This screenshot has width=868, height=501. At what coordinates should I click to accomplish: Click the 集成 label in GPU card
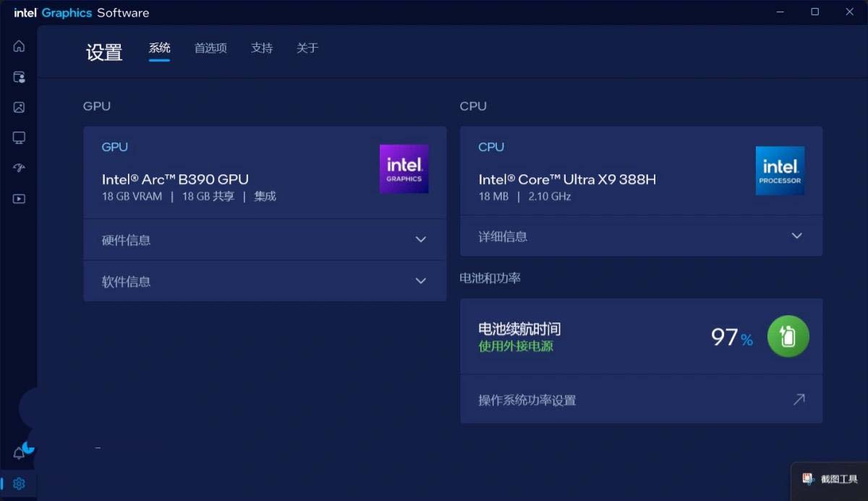coord(265,196)
